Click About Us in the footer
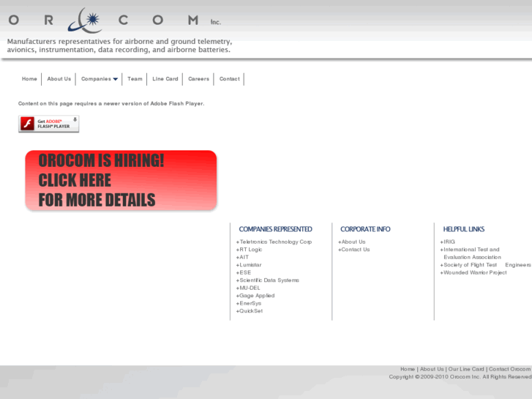Screen dimensions: 532x399 pyautogui.click(x=432, y=369)
